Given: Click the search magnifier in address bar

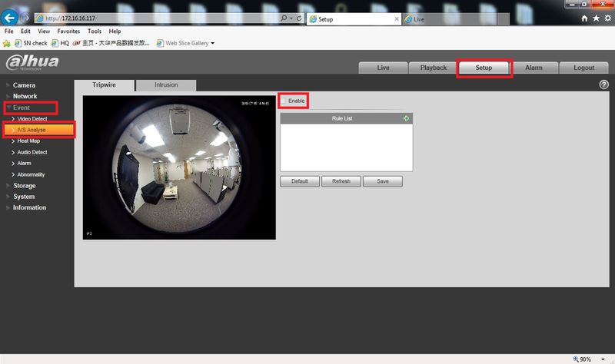Looking at the screenshot, I should (284, 18).
